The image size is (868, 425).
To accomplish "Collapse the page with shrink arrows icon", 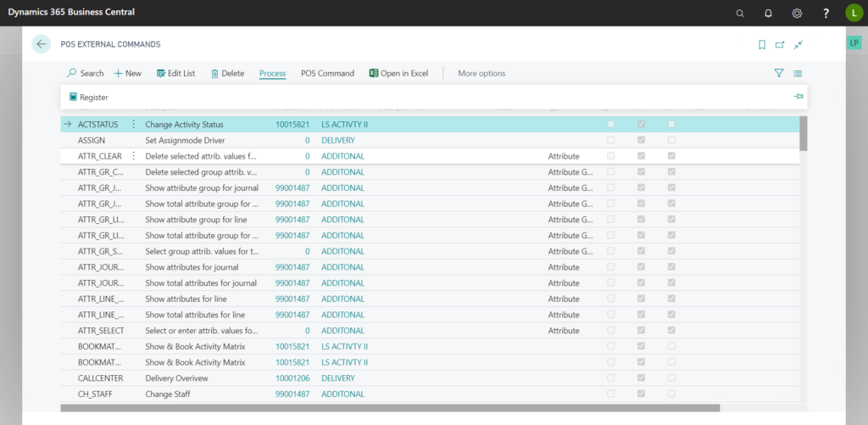I will [798, 45].
